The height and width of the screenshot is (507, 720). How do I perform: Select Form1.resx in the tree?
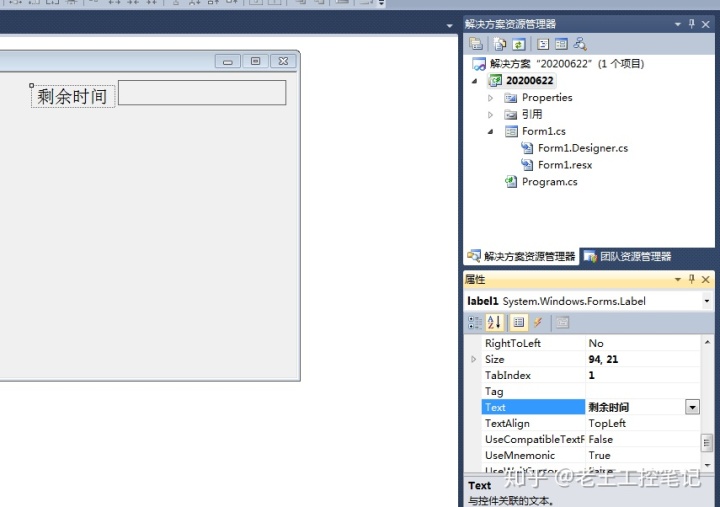tap(565, 165)
